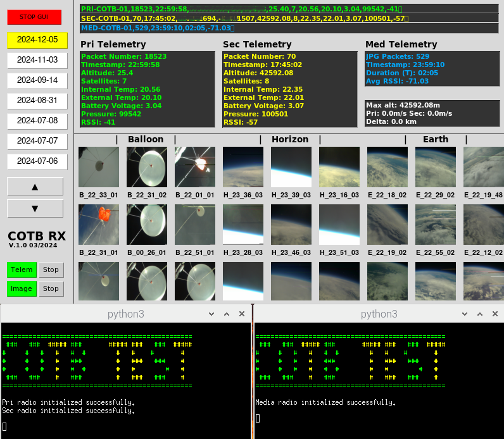
Task: Click Max alt: 42592.08m readout
Action: tap(403, 106)
